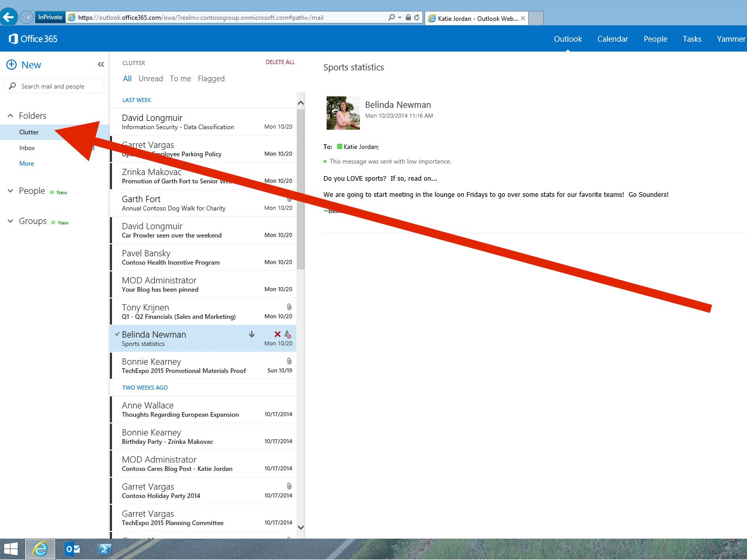Open the Information Security - Data Classification message
This screenshot has width=747, height=560.
tap(203, 122)
